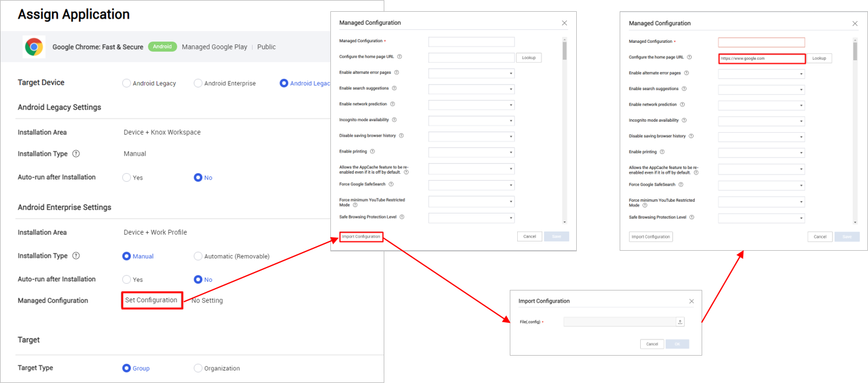This screenshot has width=868, height=383.
Task: Click the help icon next to Configure the home page URL
Action: point(399,58)
